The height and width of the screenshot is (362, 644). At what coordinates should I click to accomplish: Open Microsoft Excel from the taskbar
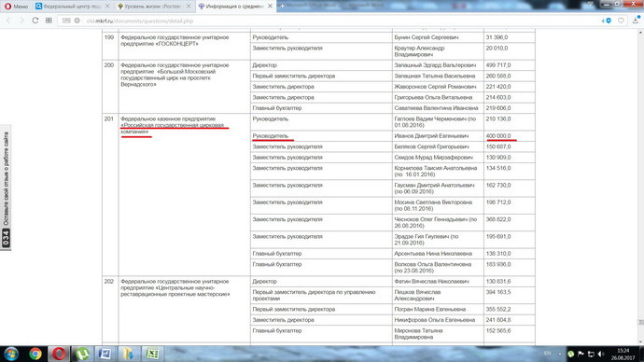152,354
